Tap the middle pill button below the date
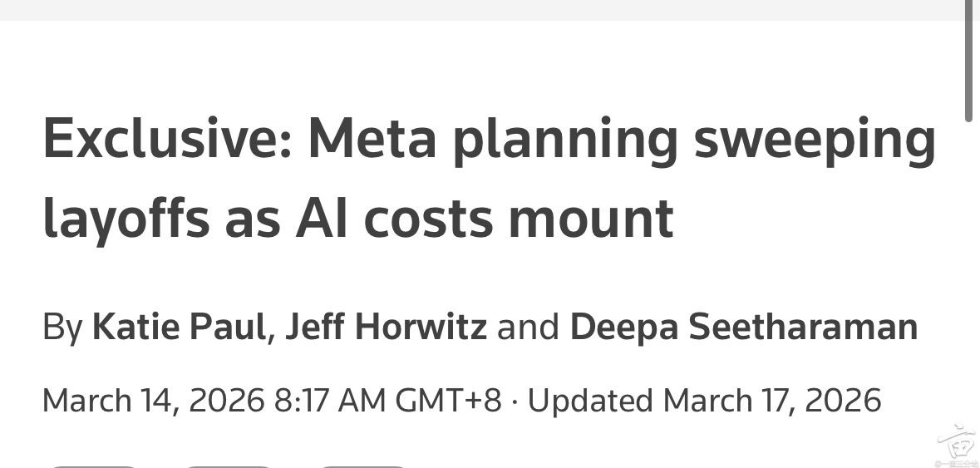Image resolution: width=980 pixels, height=468 pixels. coord(228,465)
